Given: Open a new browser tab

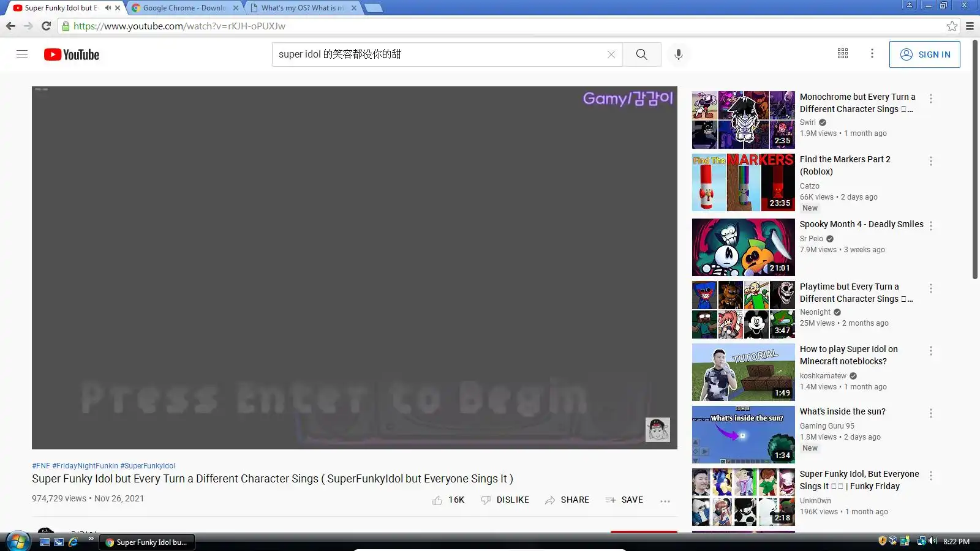Looking at the screenshot, I should [374, 8].
